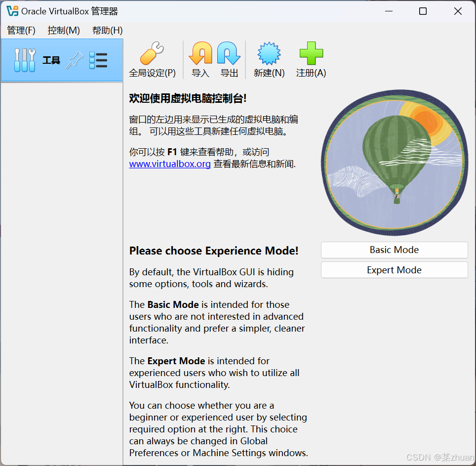Open 全局设定(P) global preferences
Image resolution: width=476 pixels, height=466 pixels.
[152, 60]
